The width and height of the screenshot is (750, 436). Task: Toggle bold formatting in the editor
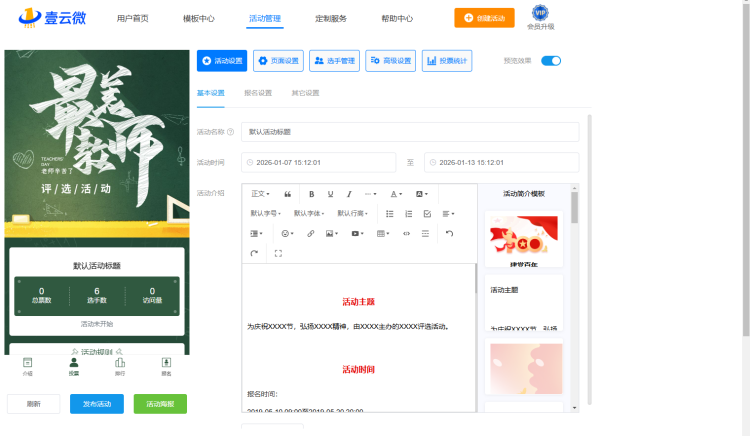point(312,193)
